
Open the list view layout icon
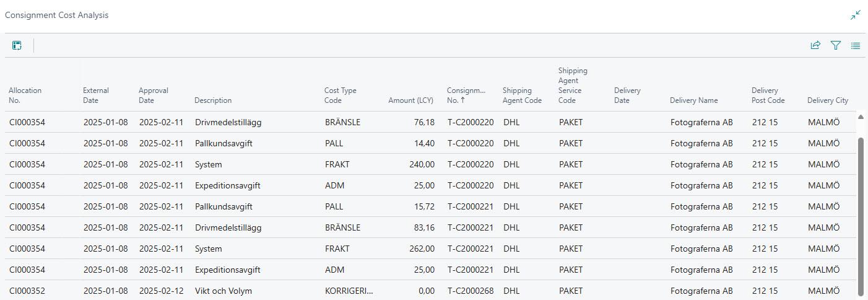coord(856,45)
